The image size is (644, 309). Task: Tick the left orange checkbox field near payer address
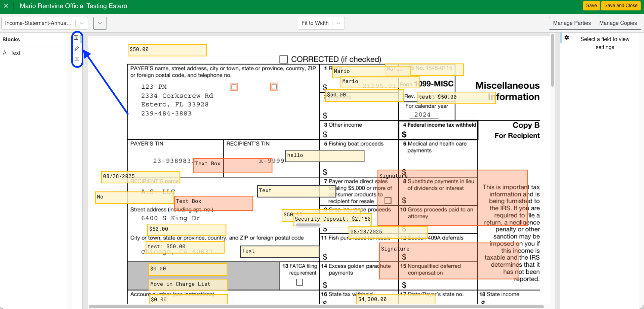point(234,87)
